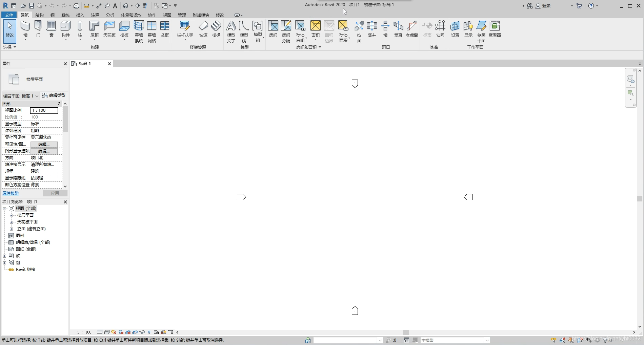Toggle select pinned elements in status bar
Screen dimensions: 644x345
click(x=571, y=340)
